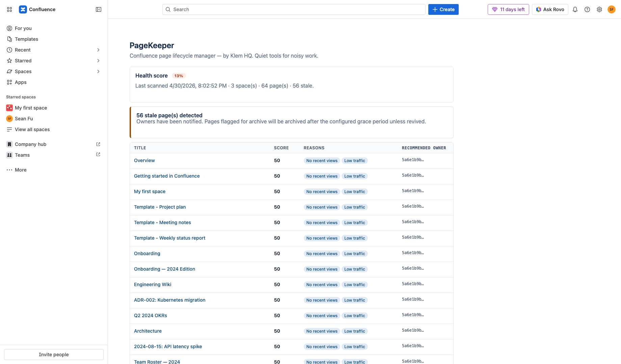Click the Templates page icon
This screenshot has width=621, height=364.
[9, 39]
